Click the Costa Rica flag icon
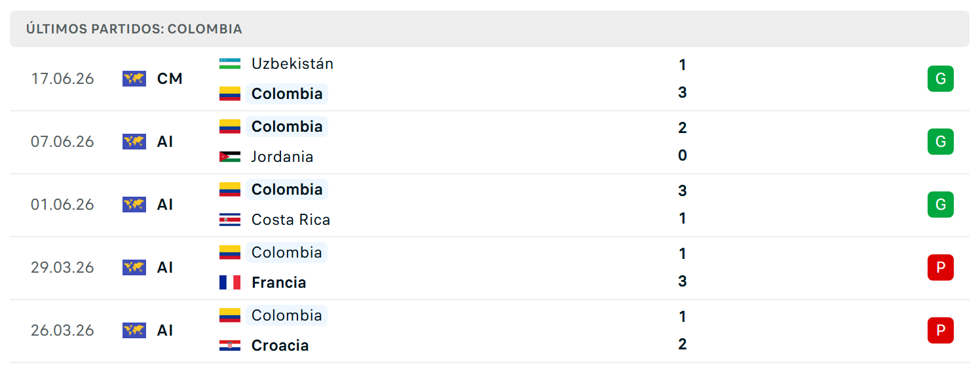 point(230,220)
